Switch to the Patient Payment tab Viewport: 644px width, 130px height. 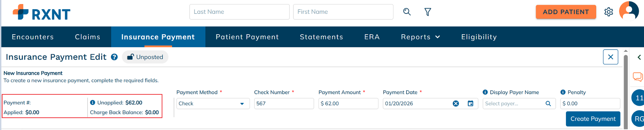tap(247, 37)
